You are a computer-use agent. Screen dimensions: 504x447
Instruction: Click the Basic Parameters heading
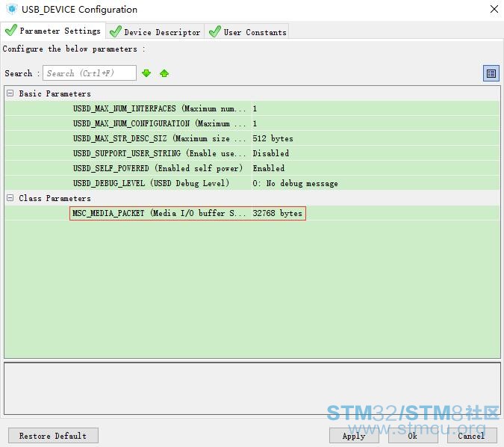pyautogui.click(x=55, y=93)
